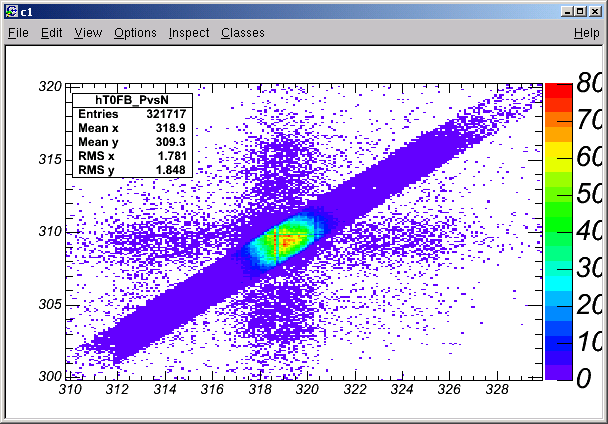Click the y-axis label 305
Image resolution: width=608 pixels, height=424 pixels.
pyautogui.click(x=50, y=305)
